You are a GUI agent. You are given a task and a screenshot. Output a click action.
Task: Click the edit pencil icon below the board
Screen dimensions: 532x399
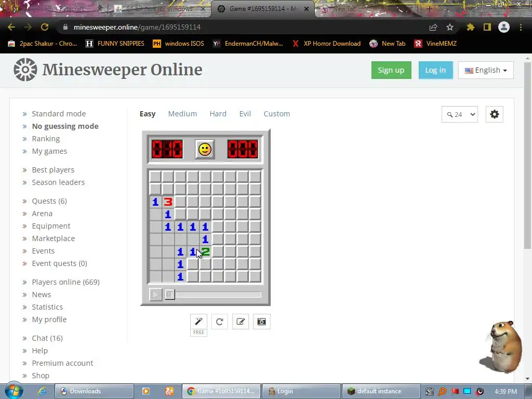coord(241,322)
